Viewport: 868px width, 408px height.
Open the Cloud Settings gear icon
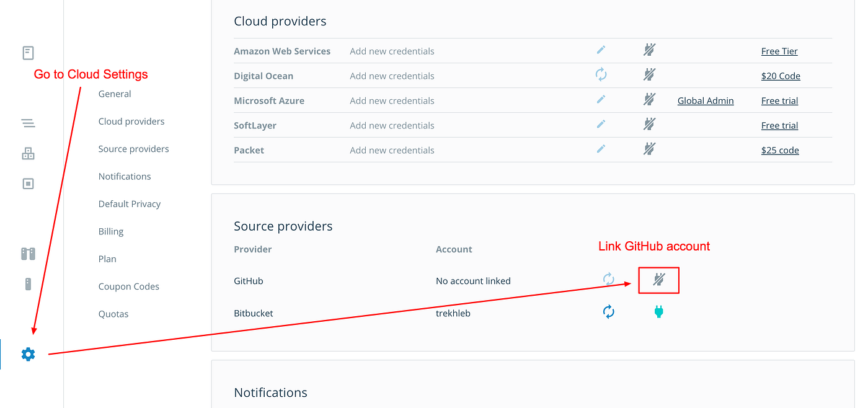pos(28,355)
